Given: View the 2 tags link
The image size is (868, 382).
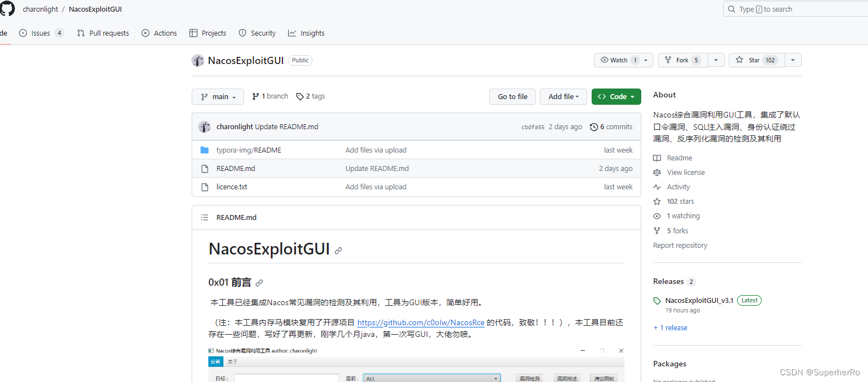Looking at the screenshot, I should point(310,96).
